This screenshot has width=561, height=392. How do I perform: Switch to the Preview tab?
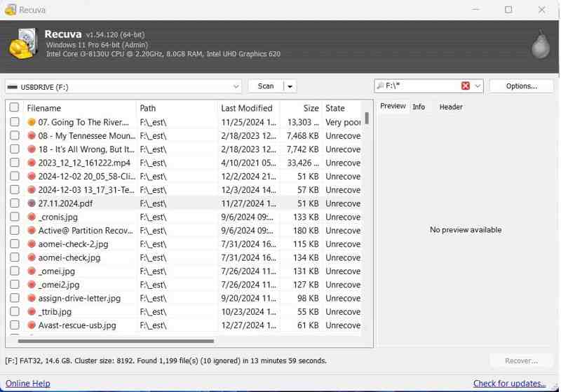coord(393,106)
